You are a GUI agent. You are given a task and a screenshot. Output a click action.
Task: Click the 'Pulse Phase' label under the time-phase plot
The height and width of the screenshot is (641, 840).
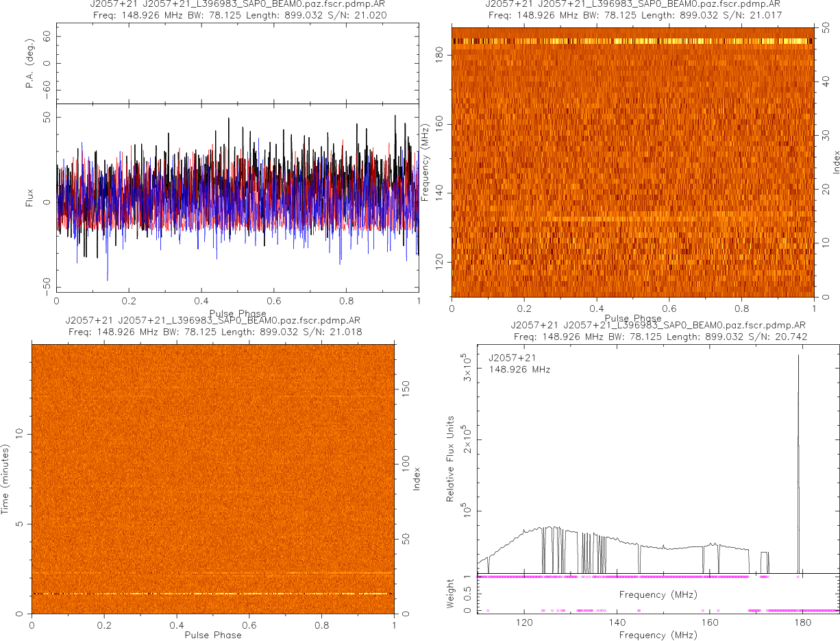tap(212, 635)
